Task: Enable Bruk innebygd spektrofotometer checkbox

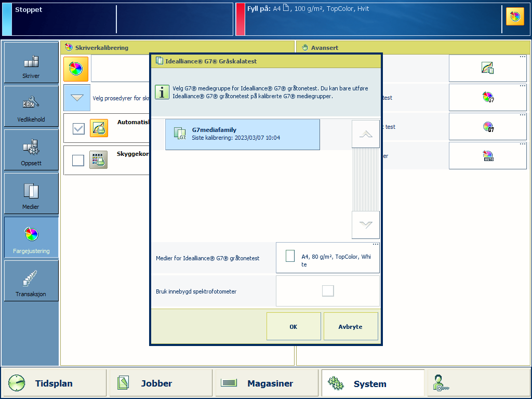Action: point(328,291)
